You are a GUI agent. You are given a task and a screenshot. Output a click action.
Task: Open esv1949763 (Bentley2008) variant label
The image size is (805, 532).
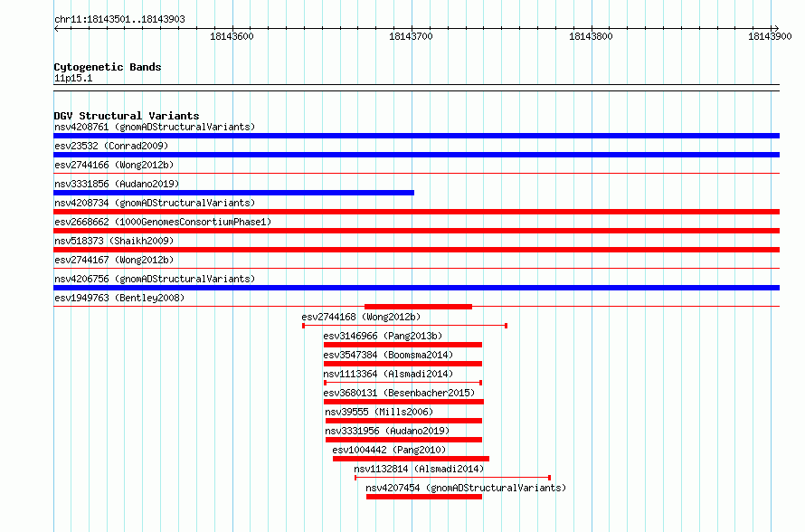(119, 298)
